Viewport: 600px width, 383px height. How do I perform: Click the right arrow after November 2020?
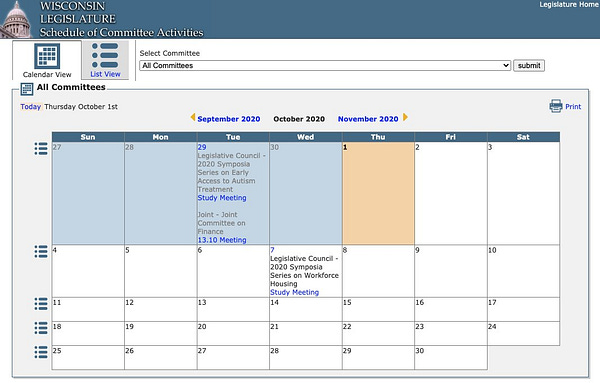coord(405,117)
